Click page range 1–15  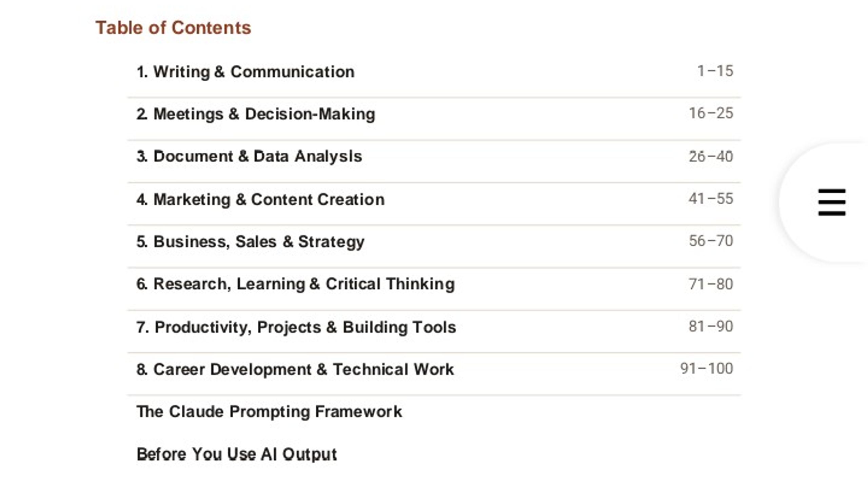(715, 71)
